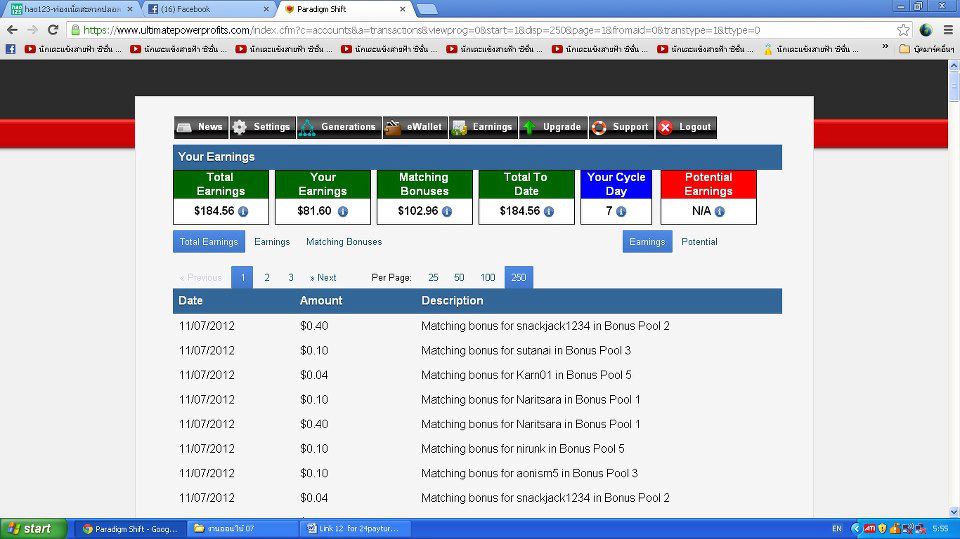
Task: Select the Paradigm Shift browser tab
Action: point(343,9)
